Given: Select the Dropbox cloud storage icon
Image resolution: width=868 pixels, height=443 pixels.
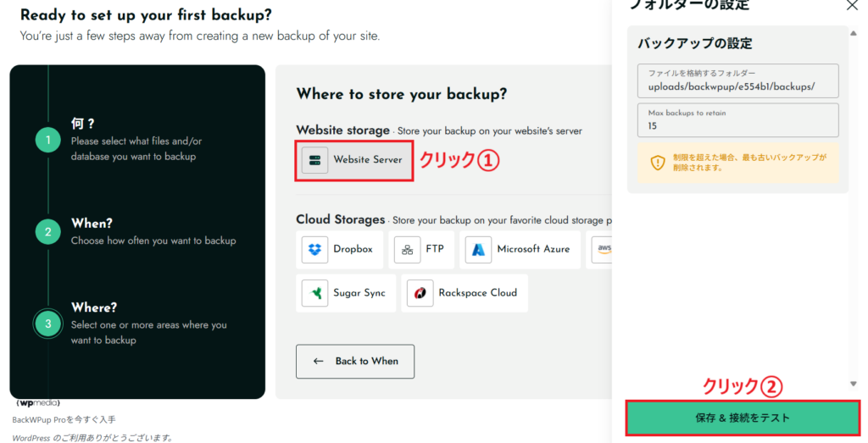Looking at the screenshot, I should (x=315, y=249).
